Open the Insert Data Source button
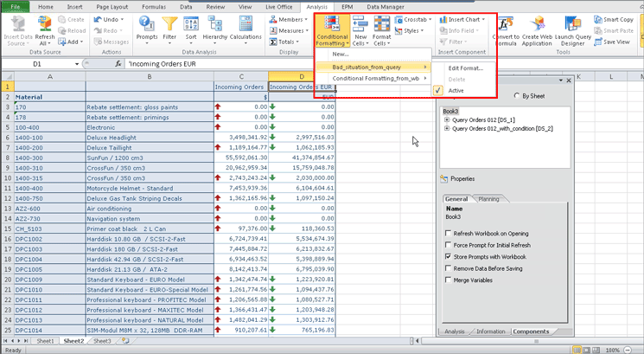This screenshot has width=644, height=354. (x=17, y=31)
